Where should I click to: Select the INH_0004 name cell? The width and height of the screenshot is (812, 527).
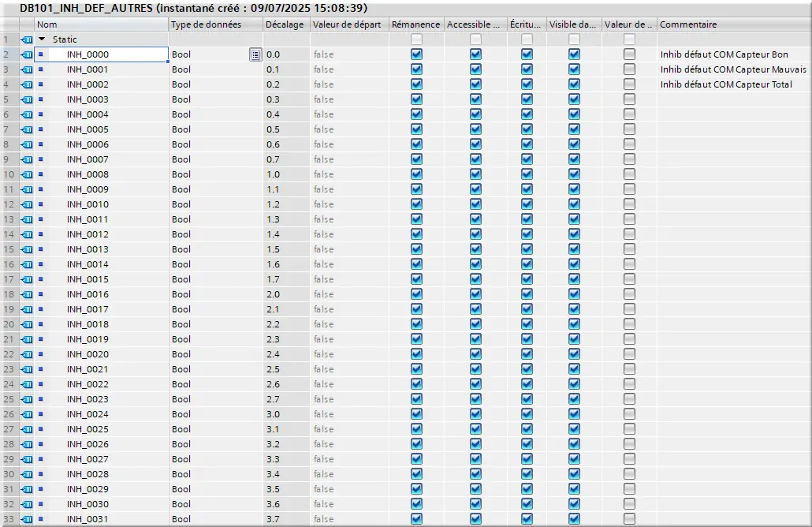point(101,114)
